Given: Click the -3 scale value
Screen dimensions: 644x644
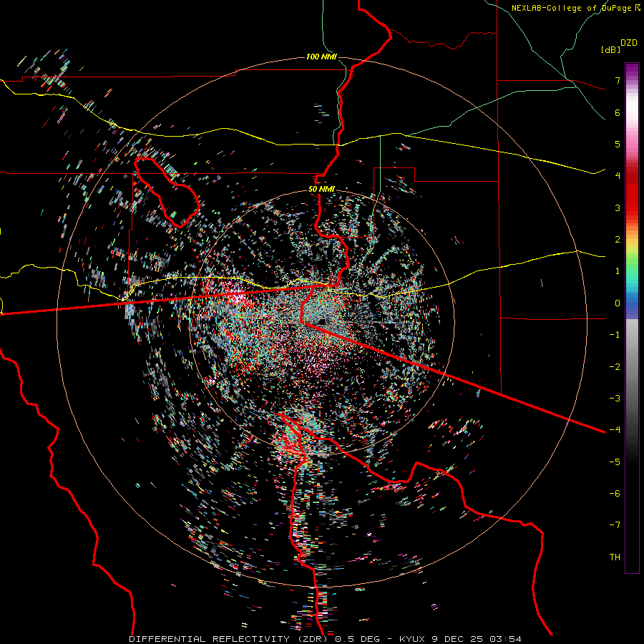Looking at the screenshot, I should pyautogui.click(x=615, y=398).
